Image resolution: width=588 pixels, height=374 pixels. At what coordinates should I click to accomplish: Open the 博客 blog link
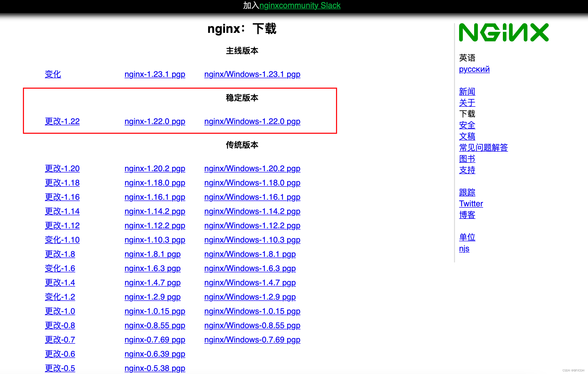click(467, 215)
